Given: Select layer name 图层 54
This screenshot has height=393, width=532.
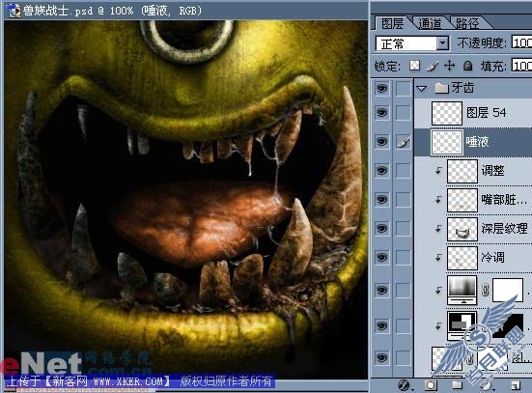Looking at the screenshot, I should coord(487,113).
